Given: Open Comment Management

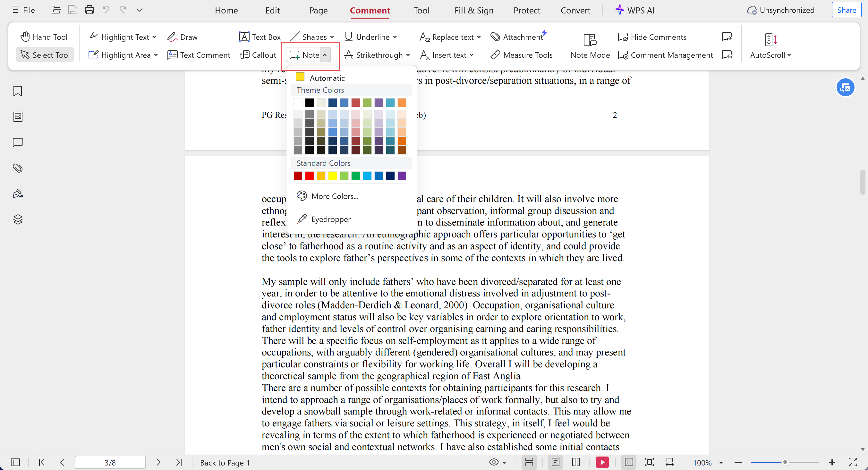Looking at the screenshot, I should (666, 55).
